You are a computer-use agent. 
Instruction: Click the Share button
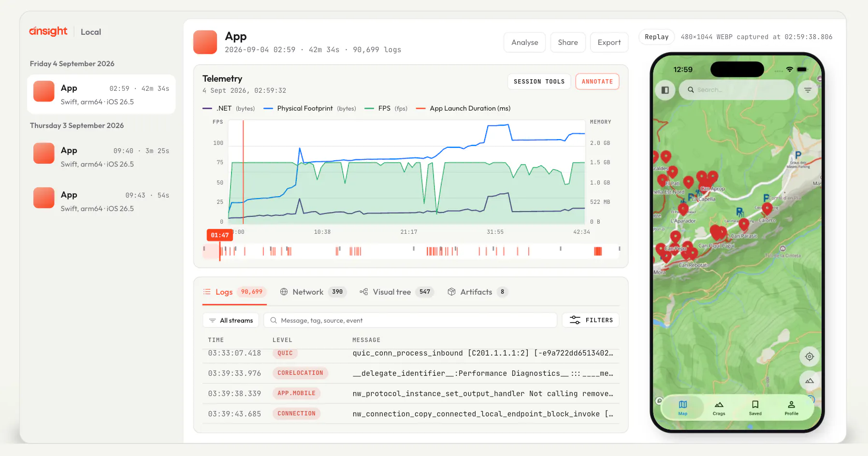click(x=568, y=43)
